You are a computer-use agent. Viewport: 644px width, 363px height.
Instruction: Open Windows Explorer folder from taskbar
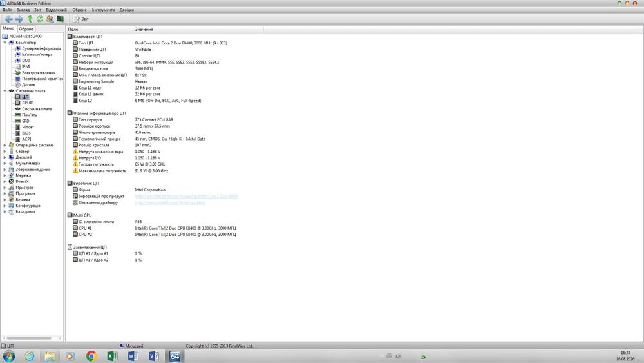tap(50, 356)
